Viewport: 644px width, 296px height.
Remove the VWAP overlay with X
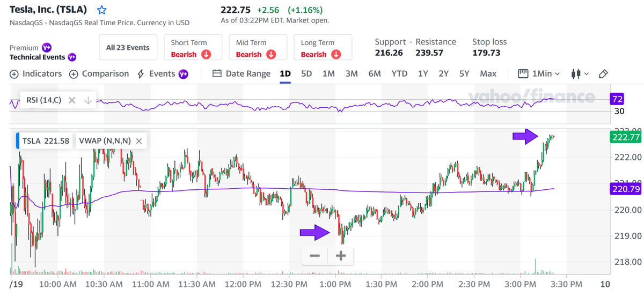138,141
